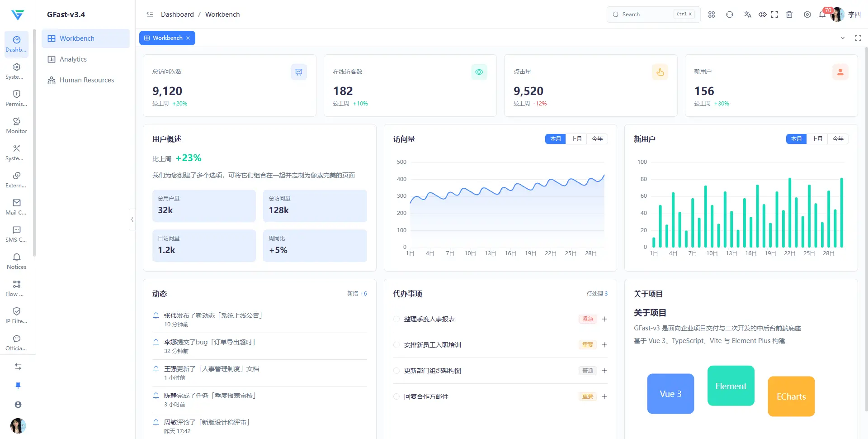Viewport: 868px width, 439px height.
Task: Check the 回复合作方邮件 todo circle
Action: (x=396, y=396)
